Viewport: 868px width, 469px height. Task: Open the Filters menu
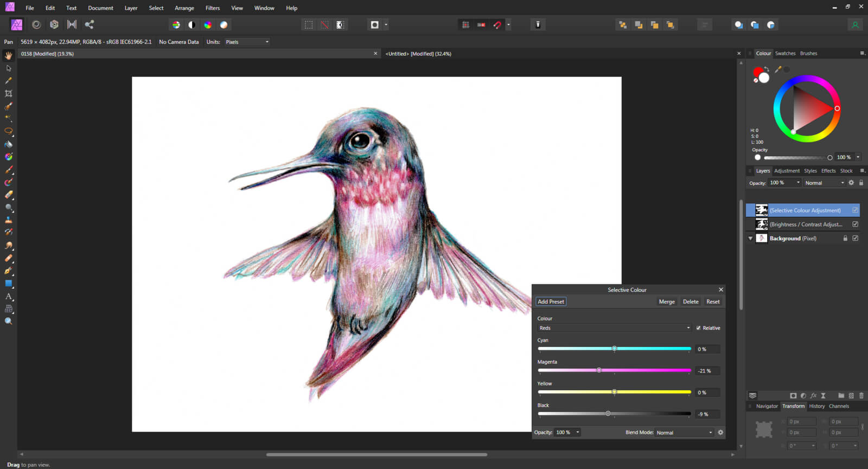click(x=213, y=8)
